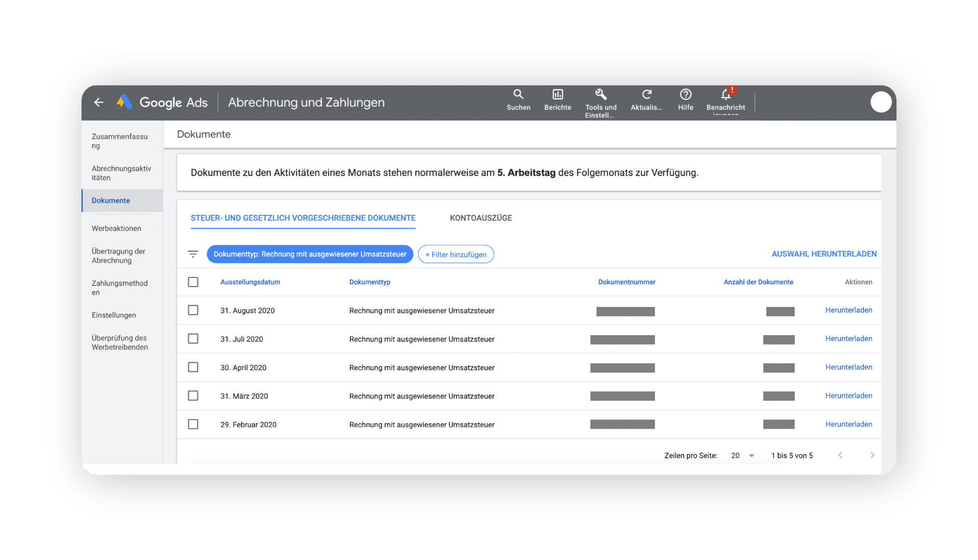Check the 31. Juli 2020 row
Screen dimensions: 978x560
point(193,339)
